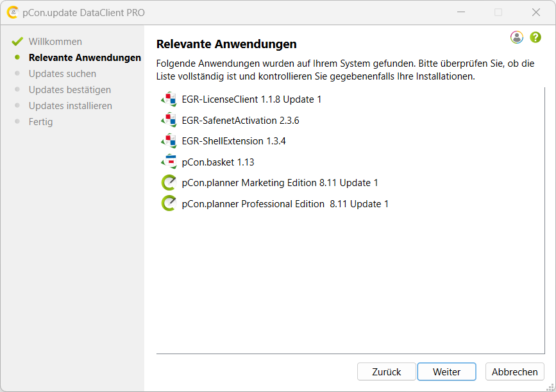The image size is (556, 392).
Task: Open the user account icon
Action: [517, 37]
